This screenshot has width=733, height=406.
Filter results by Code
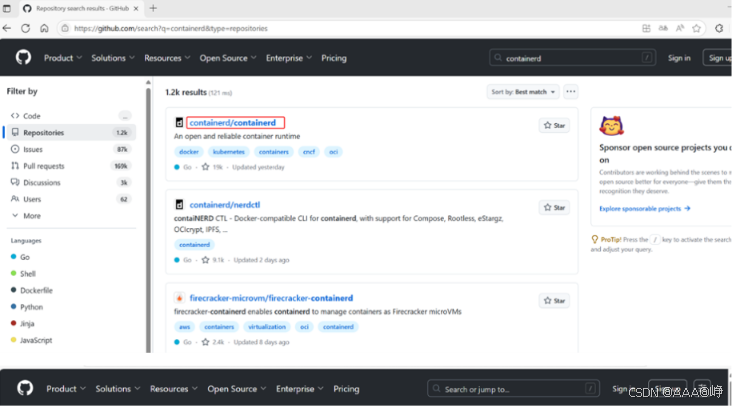click(70, 116)
